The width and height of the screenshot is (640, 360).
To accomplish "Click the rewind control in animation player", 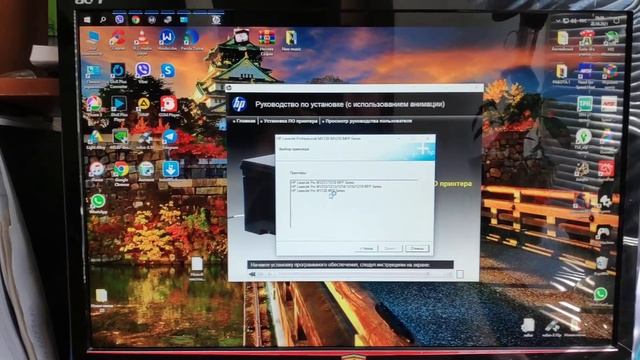I will click(x=252, y=275).
